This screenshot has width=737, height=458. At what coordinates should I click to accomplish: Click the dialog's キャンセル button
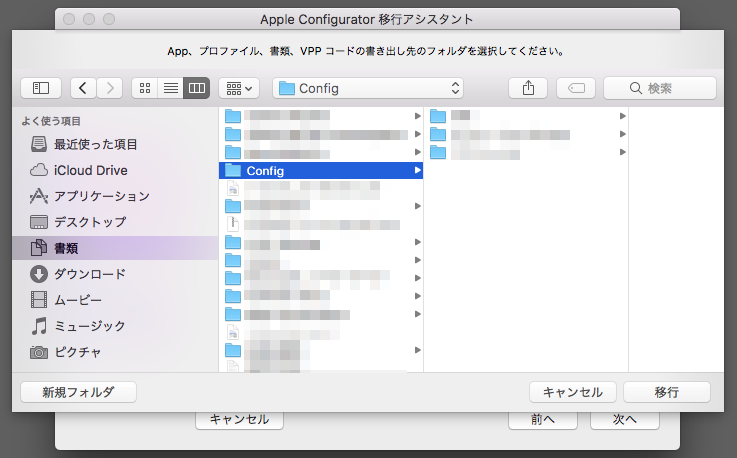pyautogui.click(x=572, y=392)
